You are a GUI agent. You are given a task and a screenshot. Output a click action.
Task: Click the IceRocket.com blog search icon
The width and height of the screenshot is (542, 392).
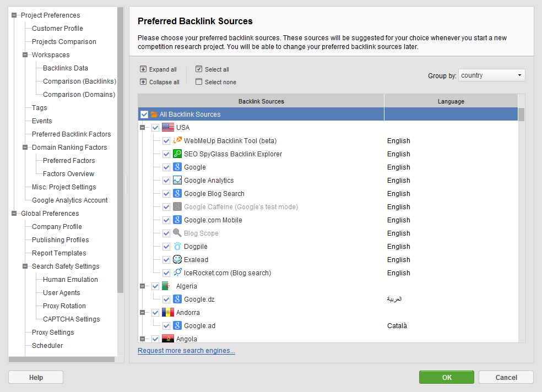[177, 273]
